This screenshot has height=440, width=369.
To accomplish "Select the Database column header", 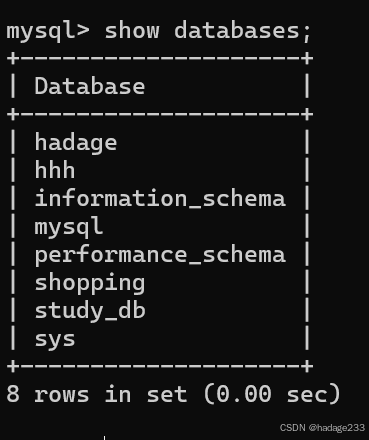I will [x=90, y=86].
